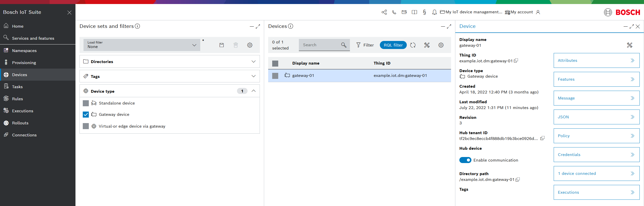Click the legal section sign icon
This screenshot has height=206, width=644.
424,12
